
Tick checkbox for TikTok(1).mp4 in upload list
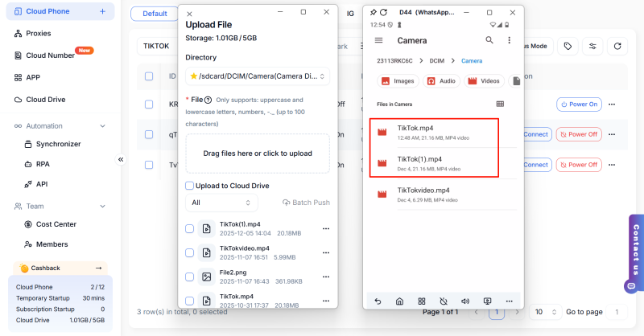tap(189, 229)
